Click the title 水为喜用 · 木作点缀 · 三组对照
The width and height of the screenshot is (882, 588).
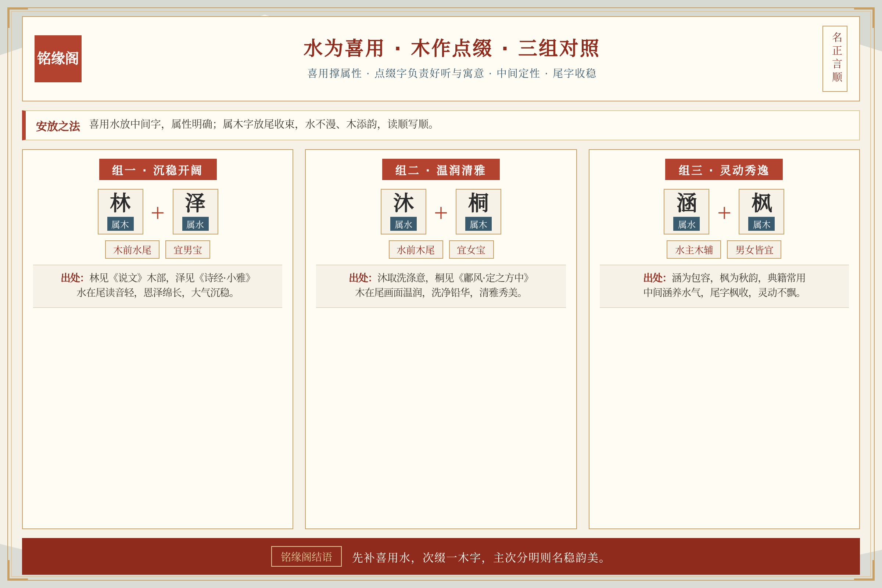point(451,49)
